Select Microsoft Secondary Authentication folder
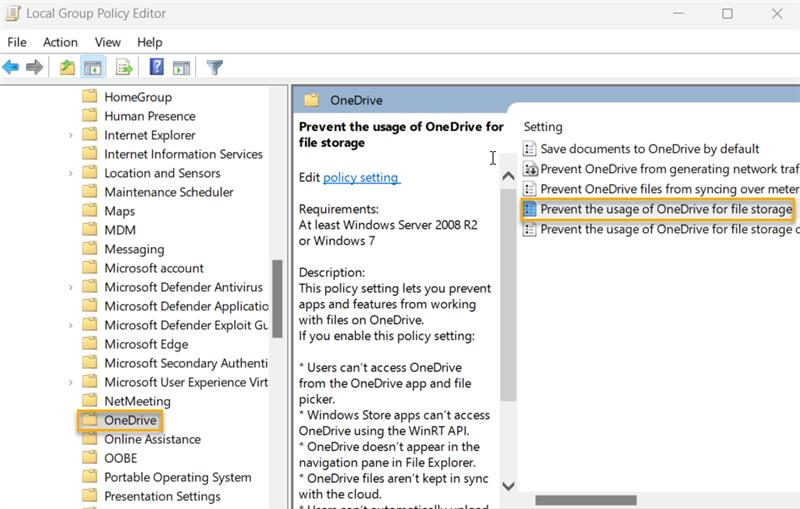The image size is (800, 509). tap(186, 363)
